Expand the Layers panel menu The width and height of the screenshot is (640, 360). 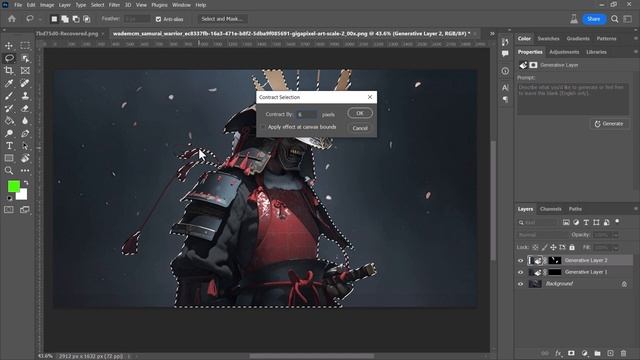click(636, 209)
